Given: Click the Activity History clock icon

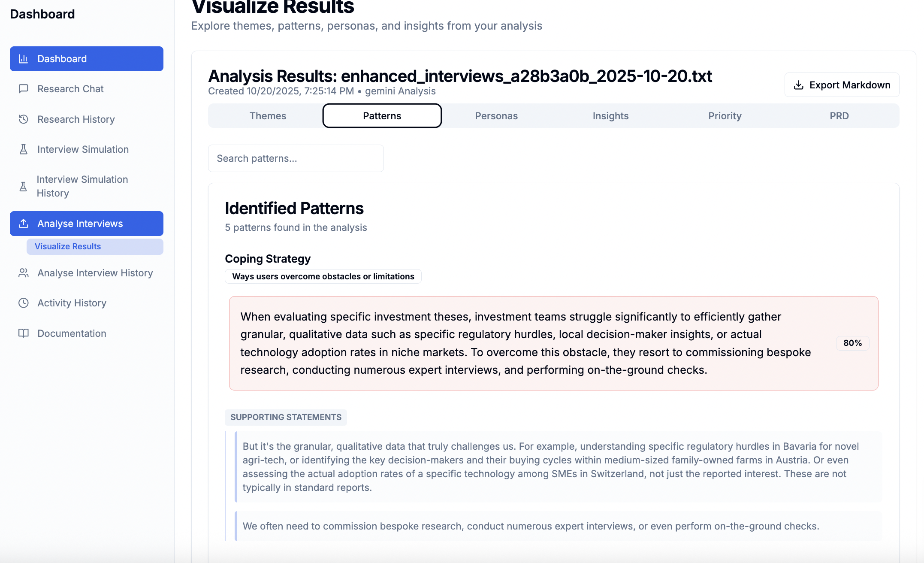Looking at the screenshot, I should pos(23,303).
